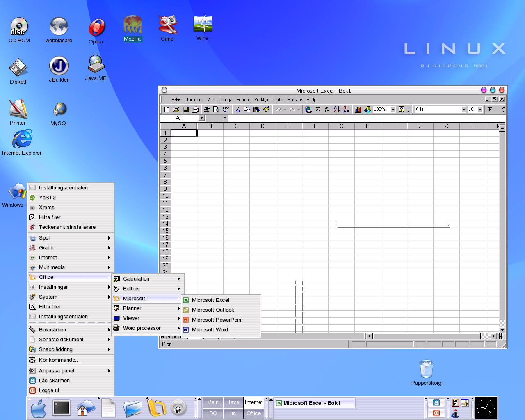
Task: Click the lock screen icon in panel
Action: (x=436, y=403)
